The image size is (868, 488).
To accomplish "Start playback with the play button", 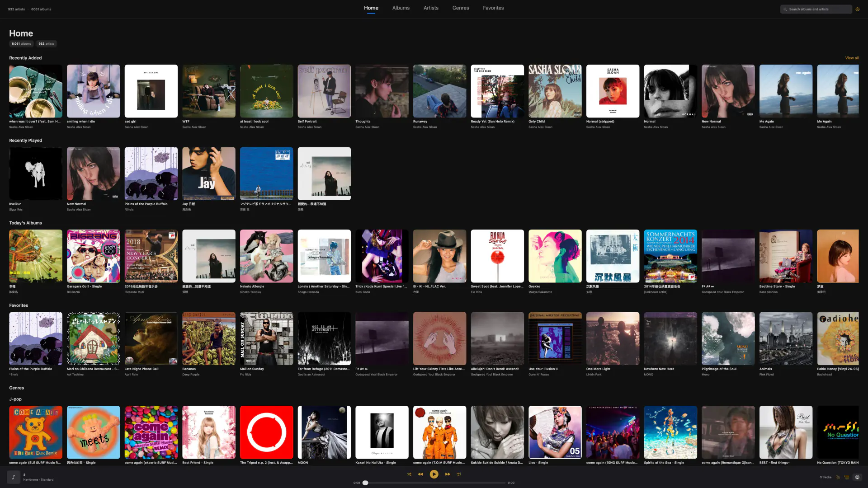I will click(x=434, y=474).
